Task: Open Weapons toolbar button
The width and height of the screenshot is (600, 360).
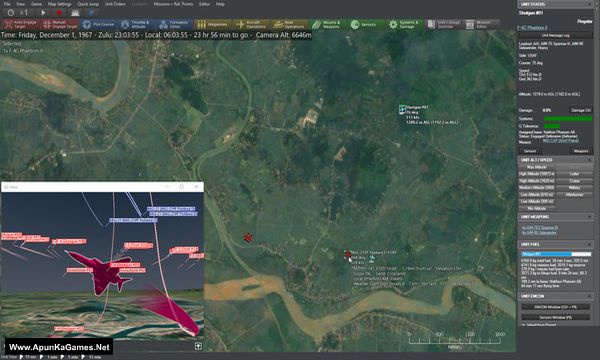Action: [213, 24]
